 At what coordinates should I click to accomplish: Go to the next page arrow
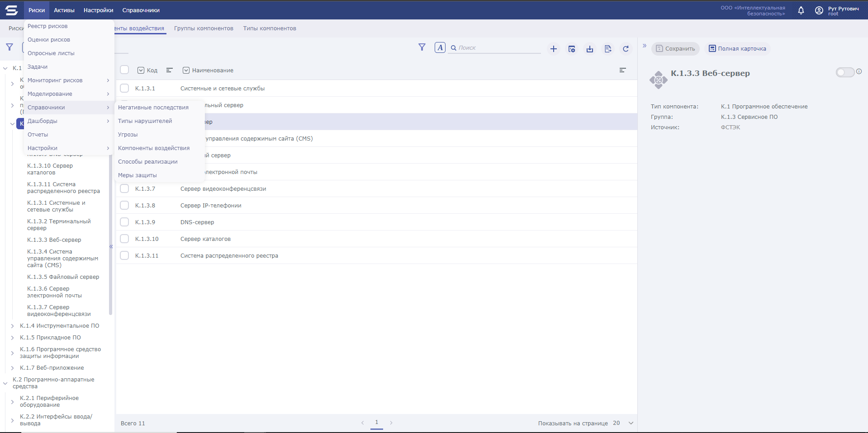tap(391, 423)
